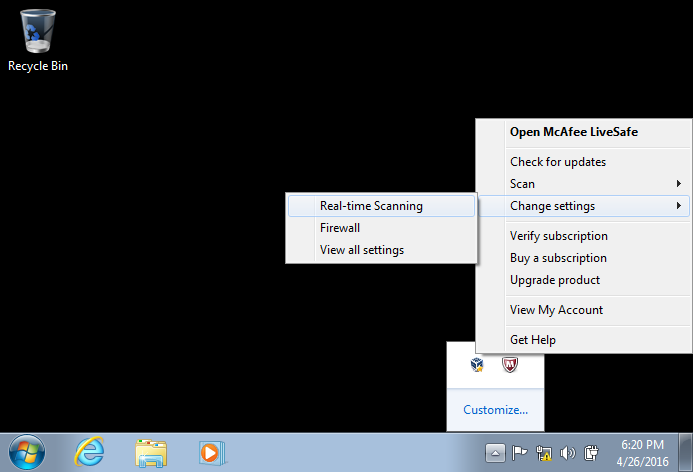The width and height of the screenshot is (693, 472).
Task: Click the VirtualBox cube tray icon
Action: [477, 365]
